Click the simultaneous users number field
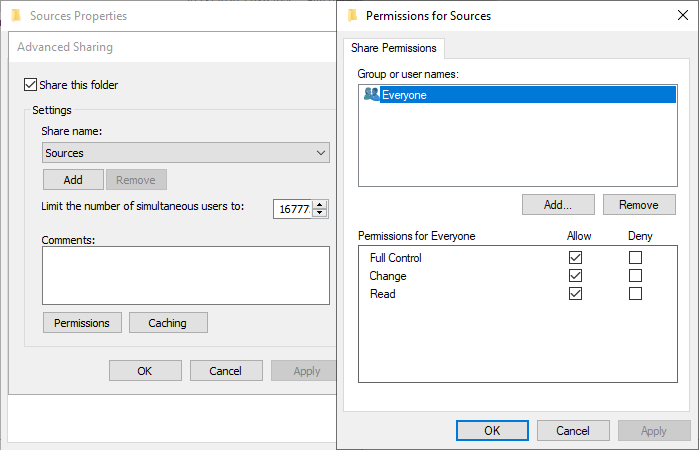This screenshot has width=699, height=450. [292, 209]
